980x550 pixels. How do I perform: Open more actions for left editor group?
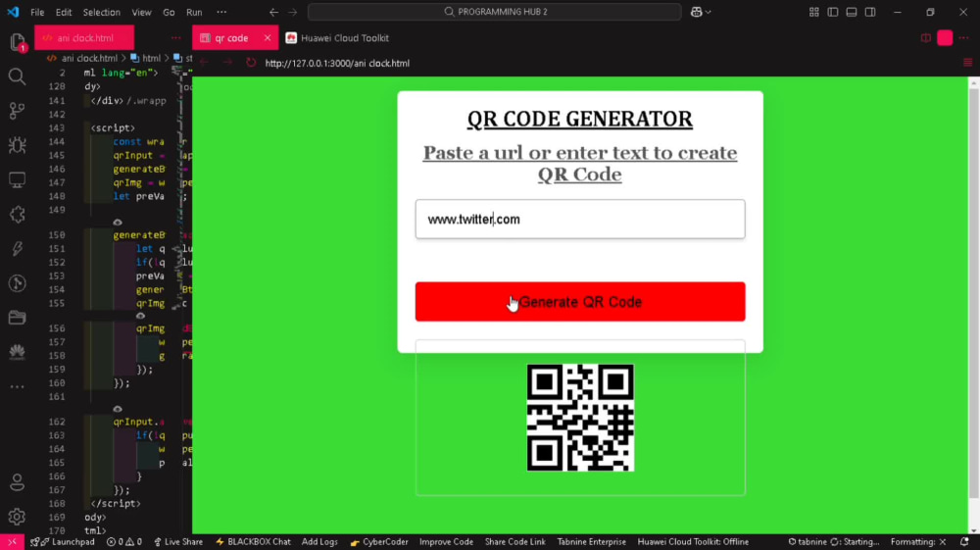tap(175, 38)
